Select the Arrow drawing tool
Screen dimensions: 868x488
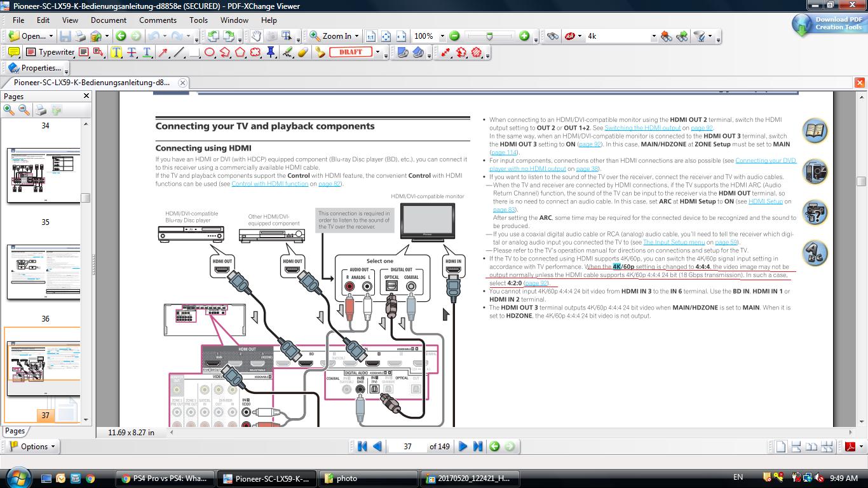(163, 52)
